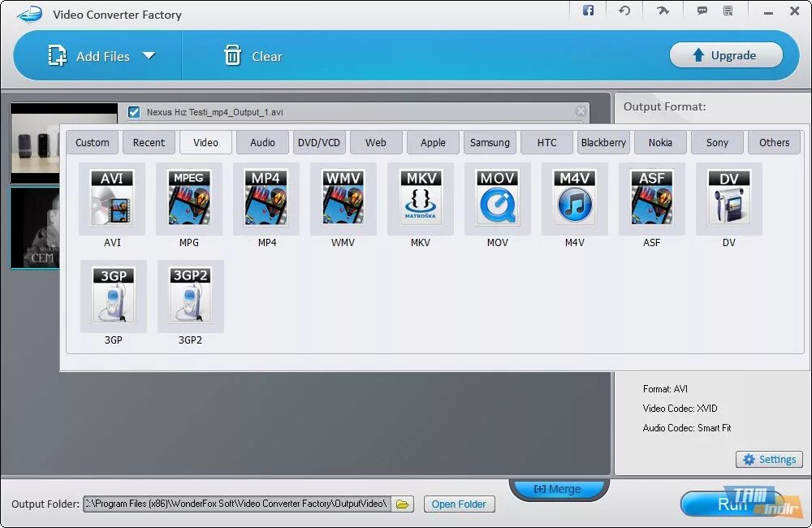Screen dimensions: 812x528
Task: Pick the MP4 output format
Action: [266, 200]
